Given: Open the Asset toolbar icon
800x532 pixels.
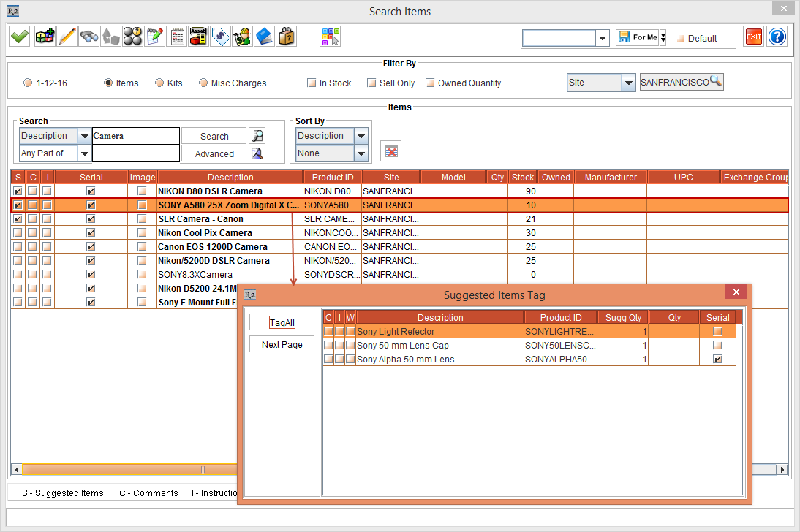Looking at the screenshot, I should click(198, 37).
